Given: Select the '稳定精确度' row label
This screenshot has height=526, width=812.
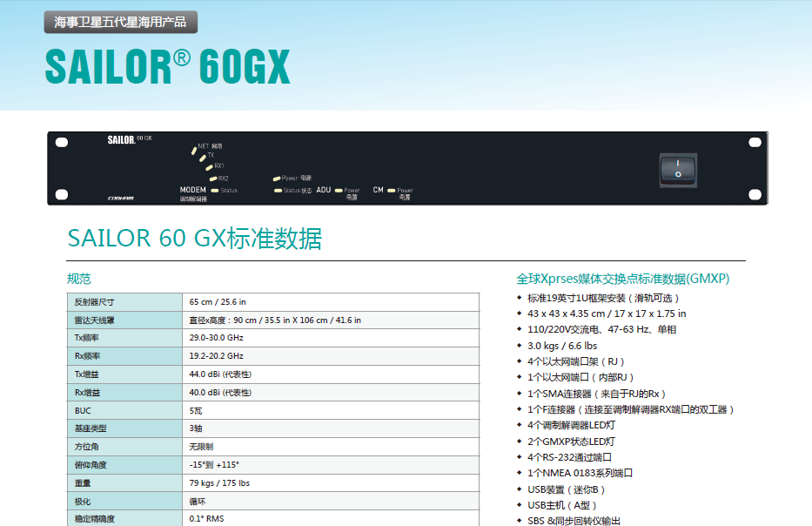Looking at the screenshot, I should tap(94, 519).
